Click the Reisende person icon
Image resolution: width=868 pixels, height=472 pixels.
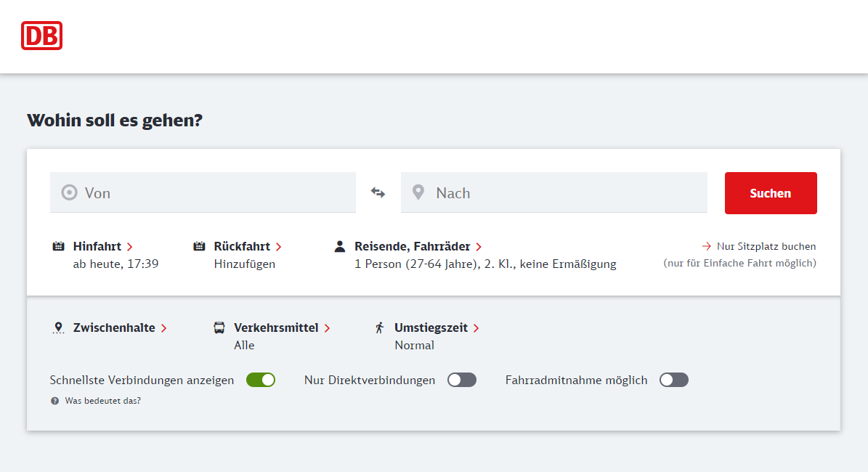340,246
